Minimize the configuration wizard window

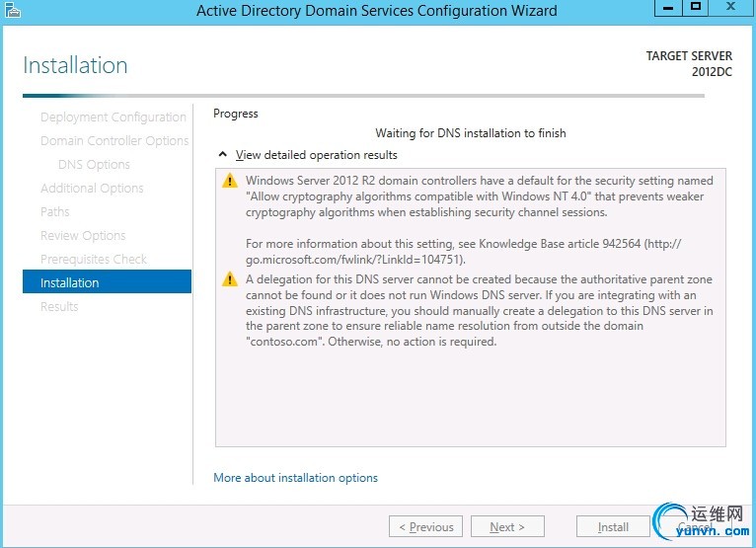pos(663,8)
